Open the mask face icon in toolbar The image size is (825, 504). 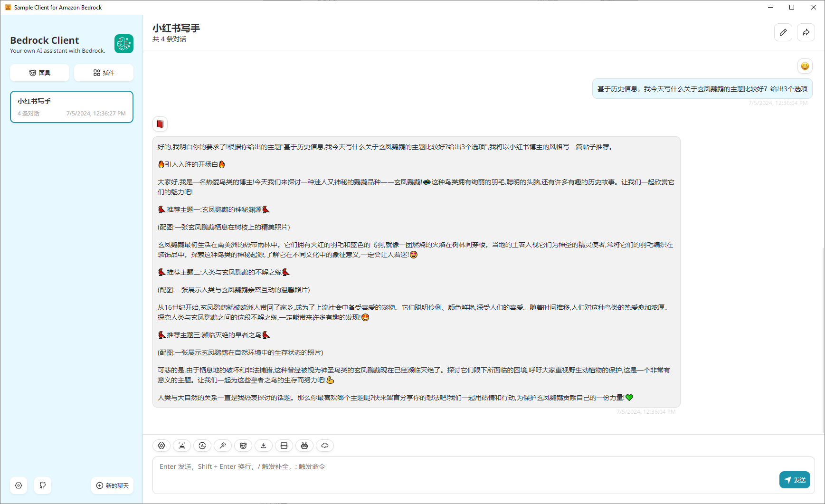coord(243,446)
